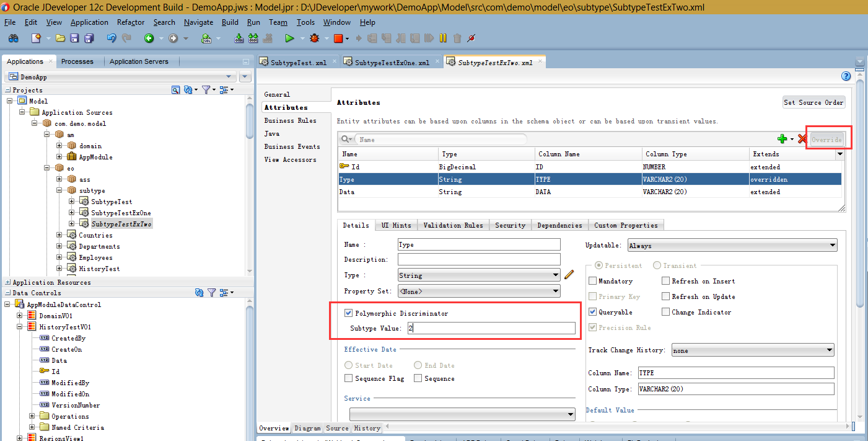Image resolution: width=868 pixels, height=441 pixels.
Task: Check the Refresh on Update checkbox
Action: 665,296
